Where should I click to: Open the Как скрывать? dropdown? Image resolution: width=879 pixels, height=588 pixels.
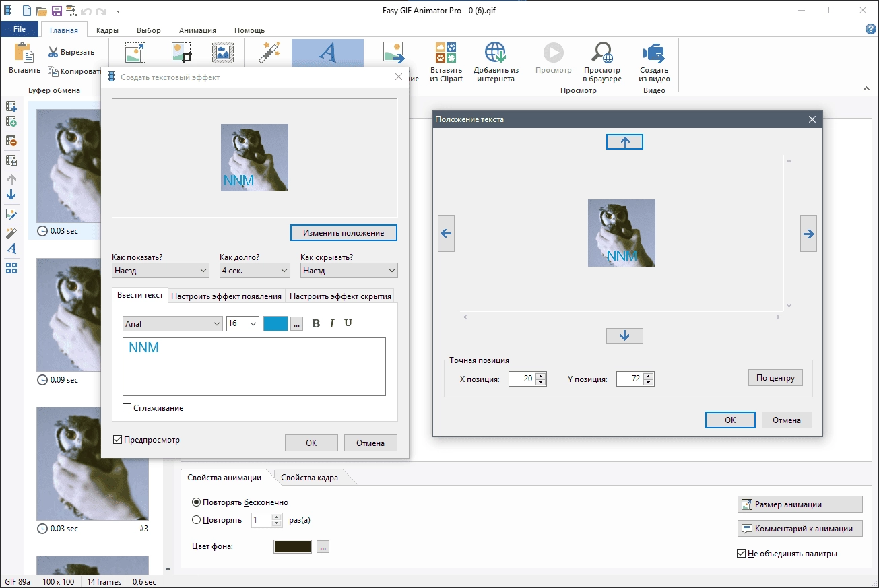click(x=349, y=271)
